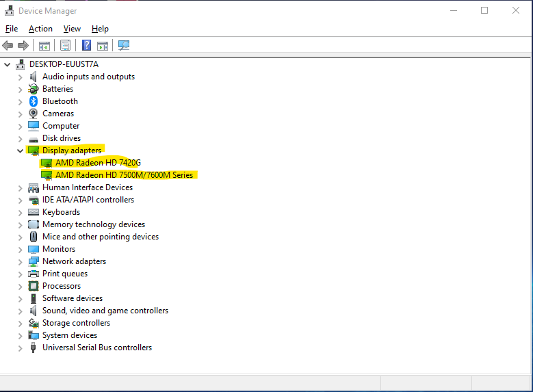Click the AMD Radeon HD 7500M/7600M adapter icon
This screenshot has width=533, height=392.
[x=47, y=175]
